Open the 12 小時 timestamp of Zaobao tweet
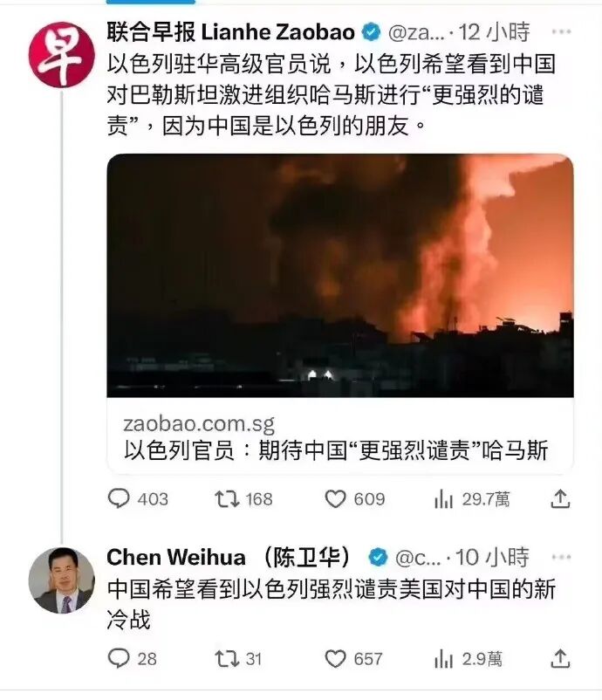 494,32
